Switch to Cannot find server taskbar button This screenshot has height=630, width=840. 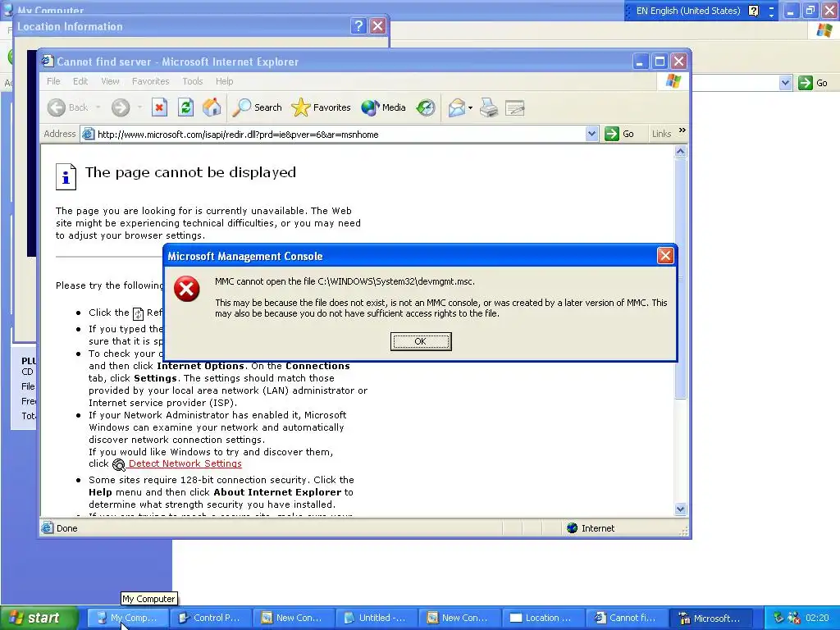[x=625, y=619]
